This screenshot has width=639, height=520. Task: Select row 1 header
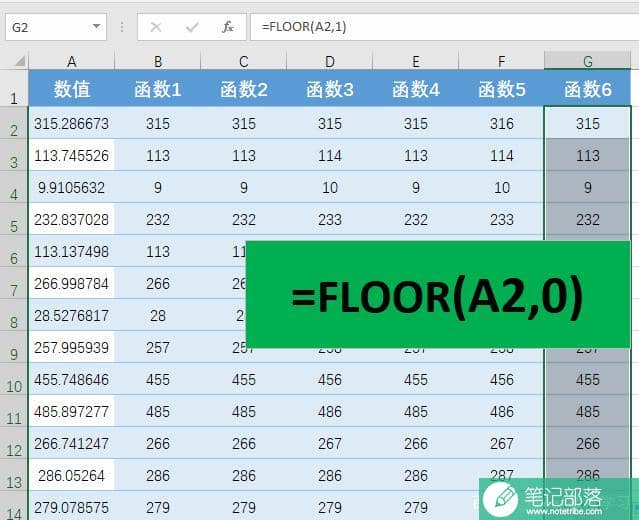pyautogui.click(x=14, y=88)
